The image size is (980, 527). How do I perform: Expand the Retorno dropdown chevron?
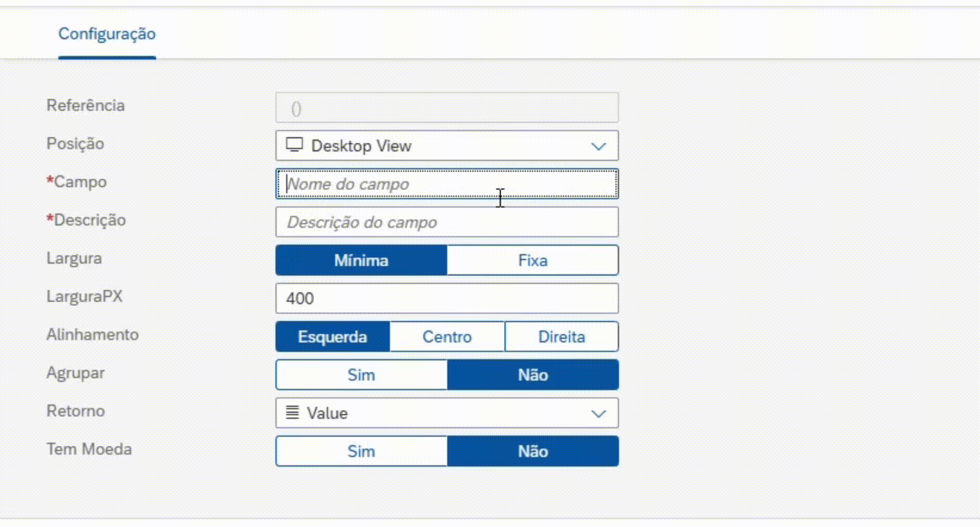click(x=598, y=413)
